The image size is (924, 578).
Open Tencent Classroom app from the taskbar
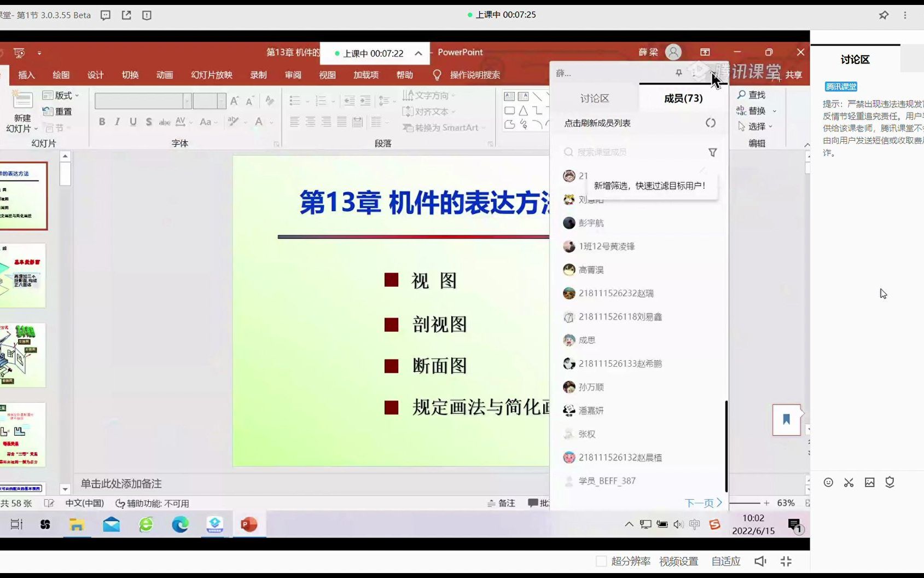pyautogui.click(x=214, y=524)
